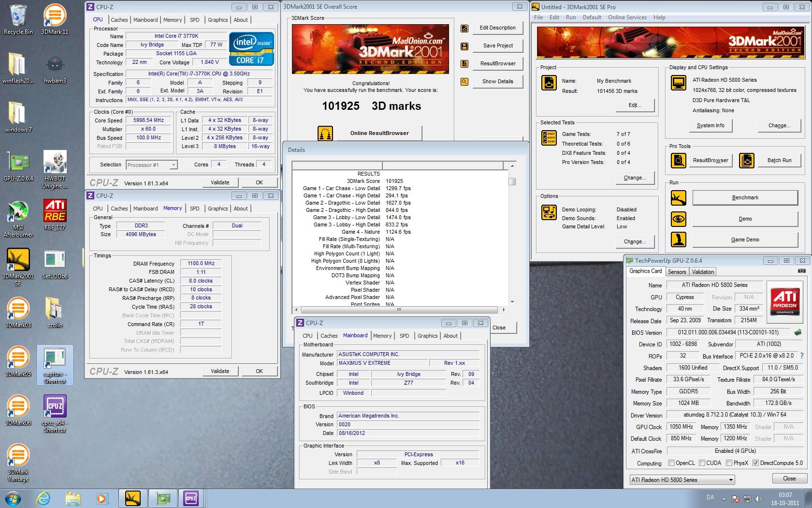Launch GPU-Z.0.6.4 from the desktop
This screenshot has height=508, width=812.
[x=18, y=165]
